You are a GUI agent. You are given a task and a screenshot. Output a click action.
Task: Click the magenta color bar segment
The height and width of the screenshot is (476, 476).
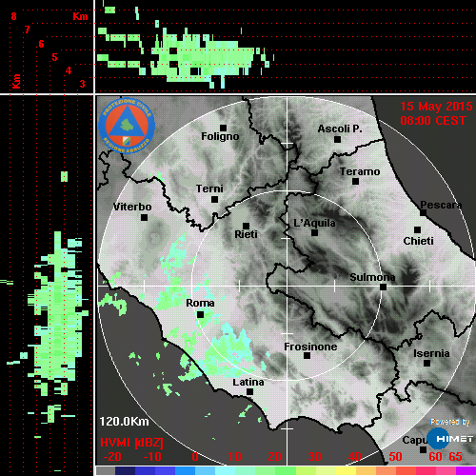pos(466,470)
